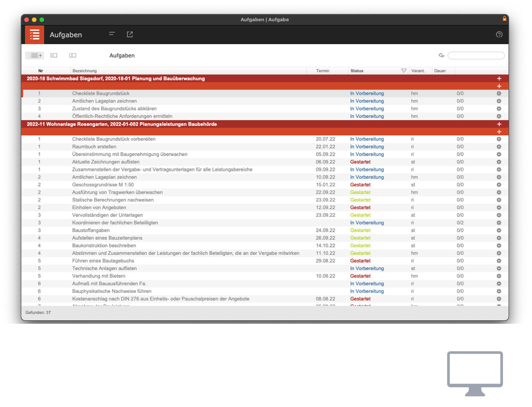This screenshot has width=532, height=407.
Task: Open gear for Aufstellen eines Bauzeitenplans
Action: (x=499, y=238)
